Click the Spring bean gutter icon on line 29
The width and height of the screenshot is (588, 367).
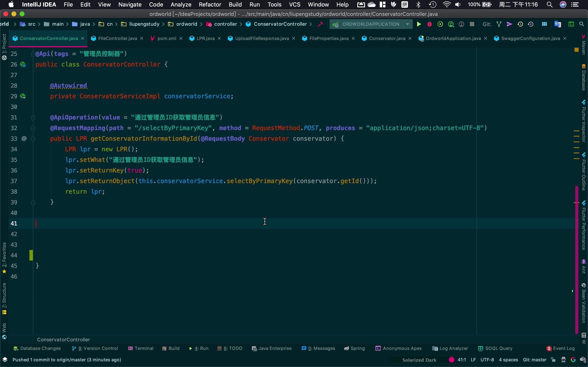point(23,96)
